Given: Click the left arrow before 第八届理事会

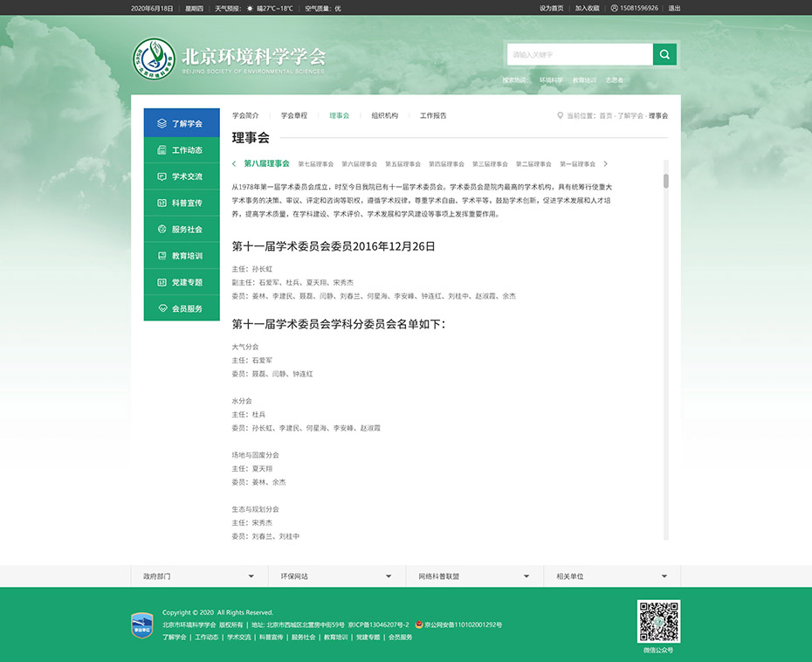Looking at the screenshot, I should (x=234, y=163).
